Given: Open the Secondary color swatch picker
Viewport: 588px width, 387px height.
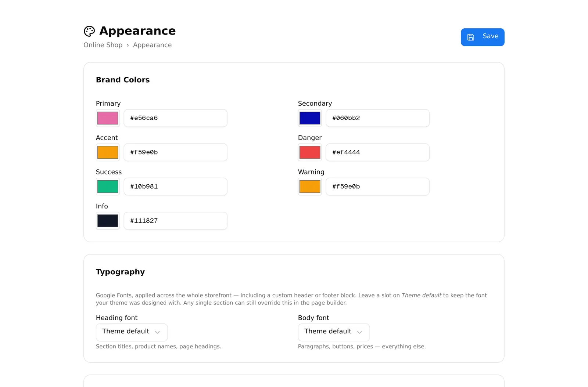Looking at the screenshot, I should [310, 118].
